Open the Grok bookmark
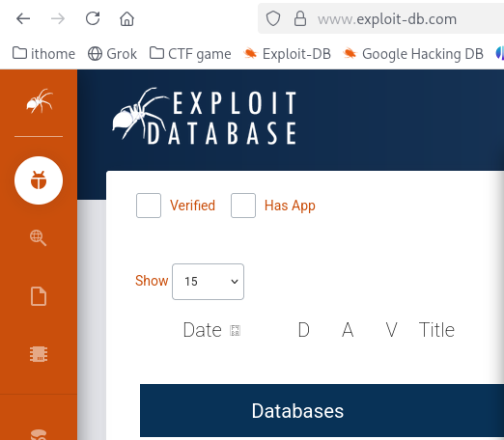504x440 pixels. [x=112, y=53]
